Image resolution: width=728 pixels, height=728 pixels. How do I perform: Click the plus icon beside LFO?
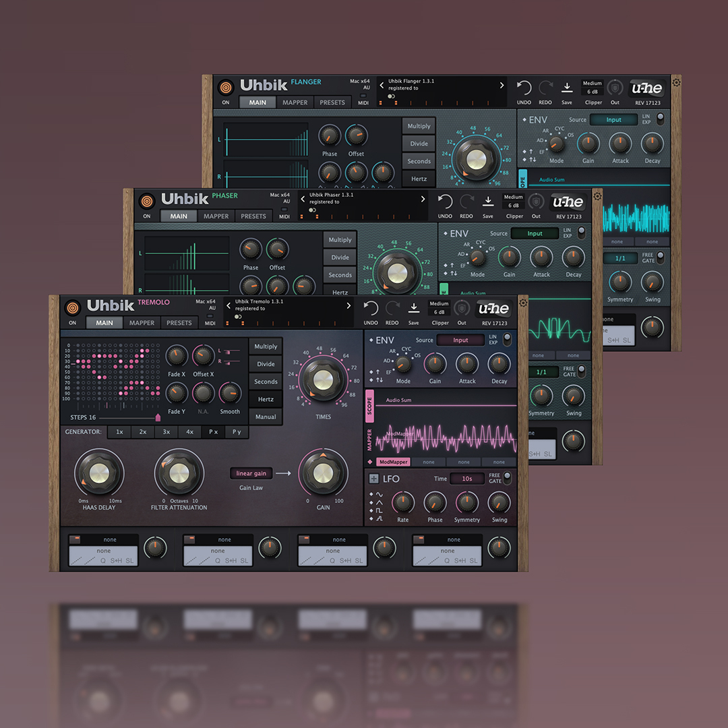coord(373,478)
